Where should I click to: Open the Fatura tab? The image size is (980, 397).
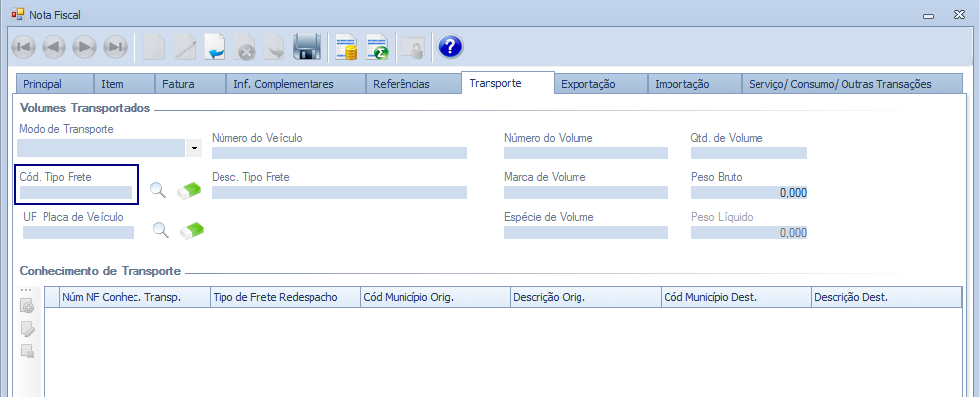point(191,84)
